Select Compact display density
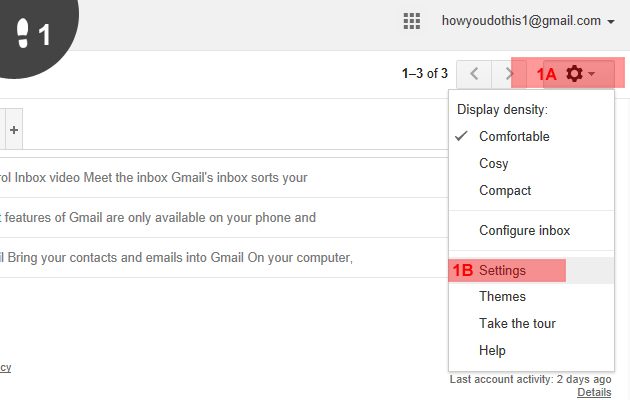 [531, 190]
